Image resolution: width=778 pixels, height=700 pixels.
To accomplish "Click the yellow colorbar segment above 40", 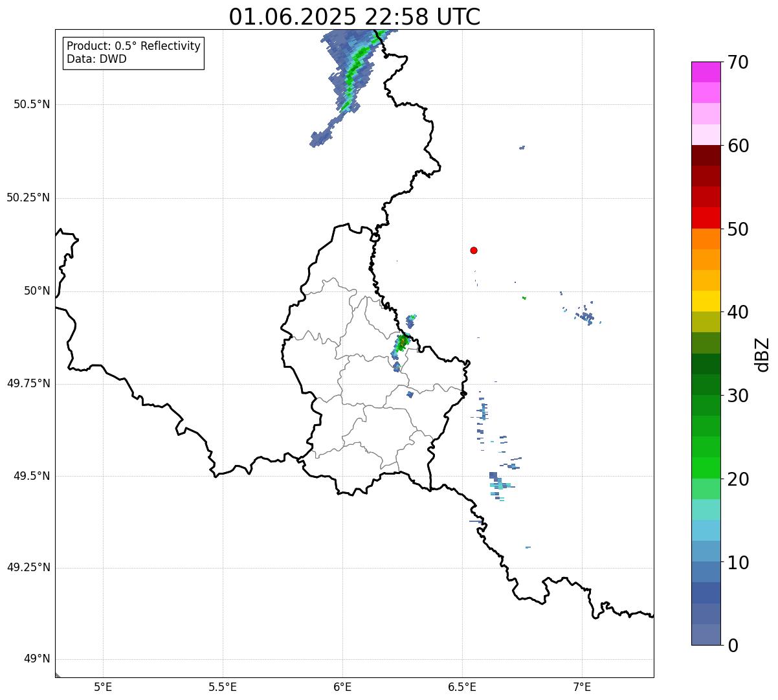I will (706, 301).
